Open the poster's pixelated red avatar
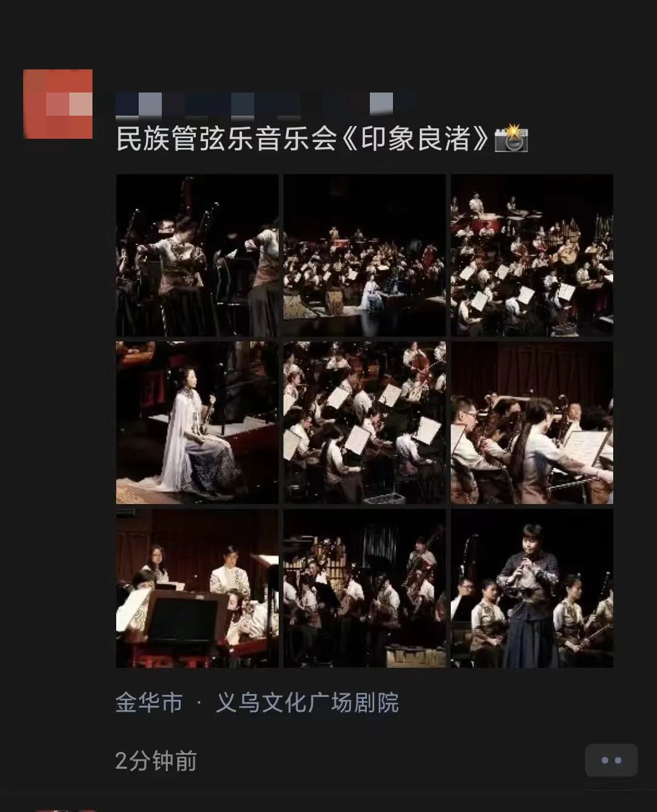The image size is (657, 812). pos(58,104)
